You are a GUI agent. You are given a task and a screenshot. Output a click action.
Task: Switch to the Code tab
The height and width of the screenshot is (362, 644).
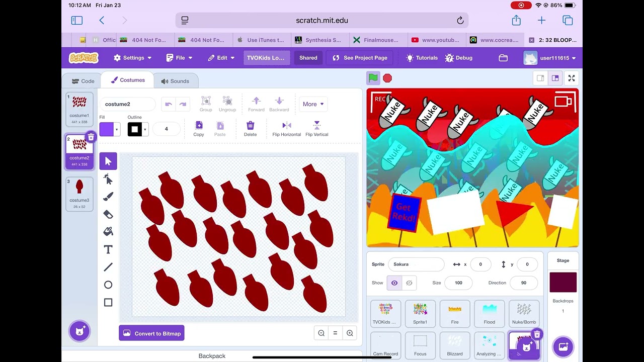[x=83, y=81]
